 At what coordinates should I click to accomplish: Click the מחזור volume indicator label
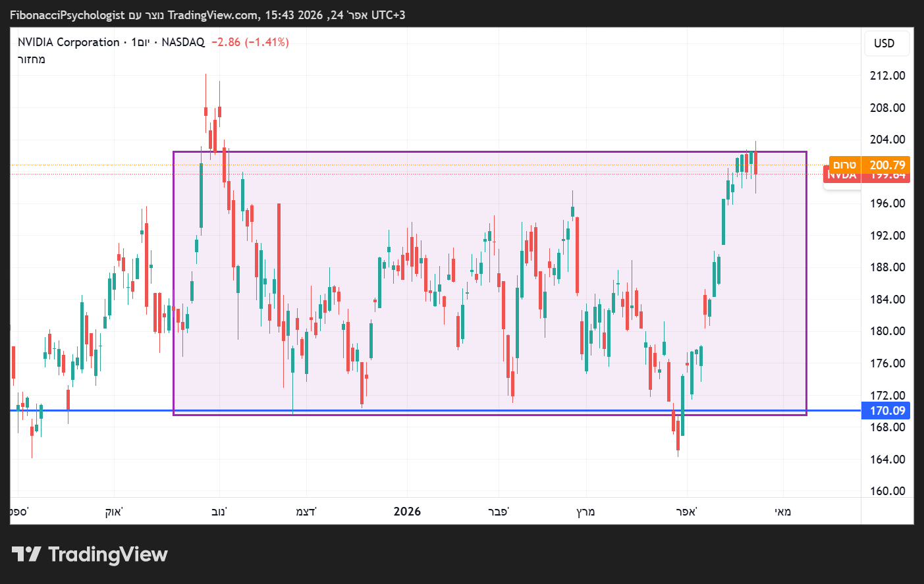point(32,59)
